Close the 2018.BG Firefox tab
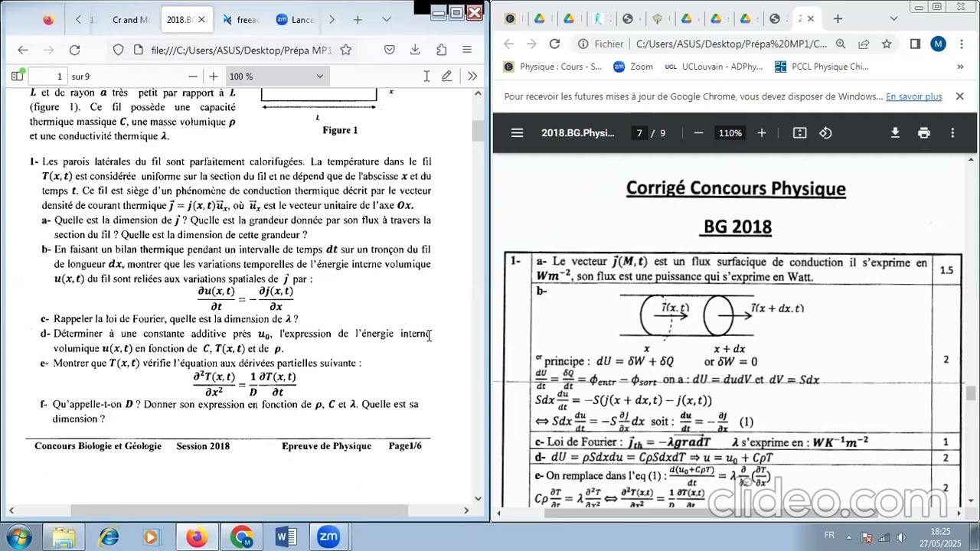Image resolution: width=980 pixels, height=551 pixels. [x=201, y=20]
